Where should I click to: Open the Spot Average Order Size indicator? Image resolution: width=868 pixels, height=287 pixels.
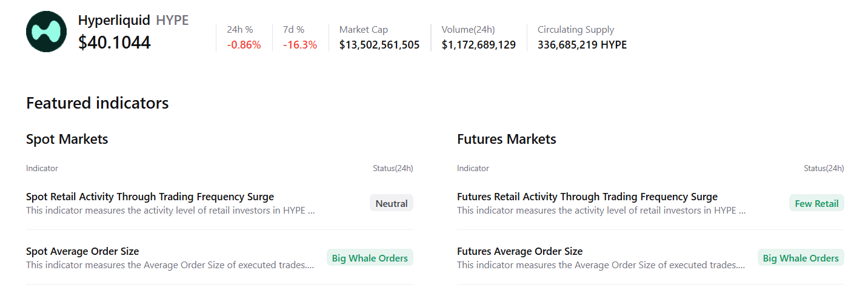(82, 251)
